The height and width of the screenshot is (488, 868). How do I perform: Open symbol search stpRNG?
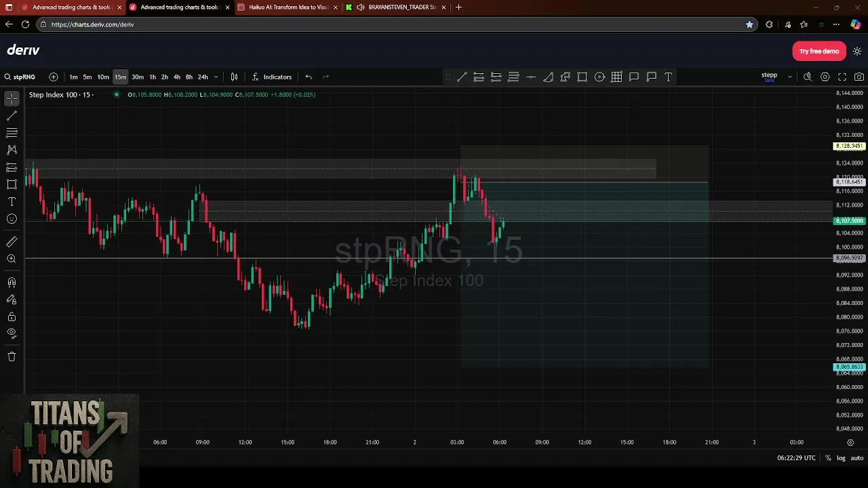click(20, 77)
